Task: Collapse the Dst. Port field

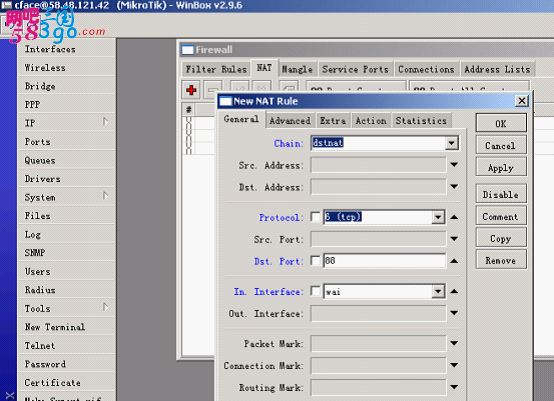Action: point(454,261)
